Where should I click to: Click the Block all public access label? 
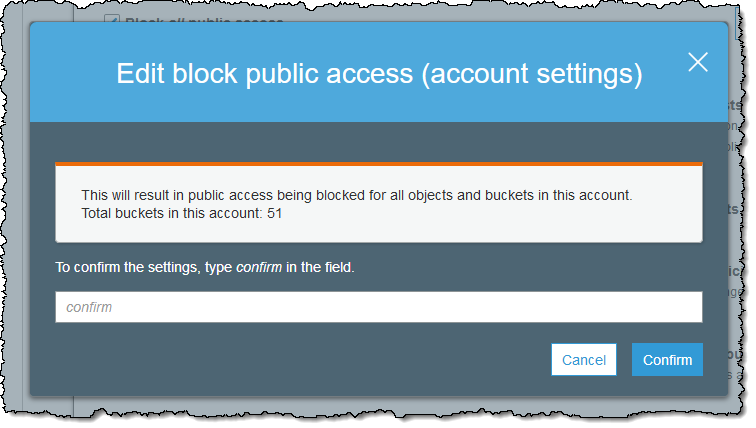pos(200,21)
